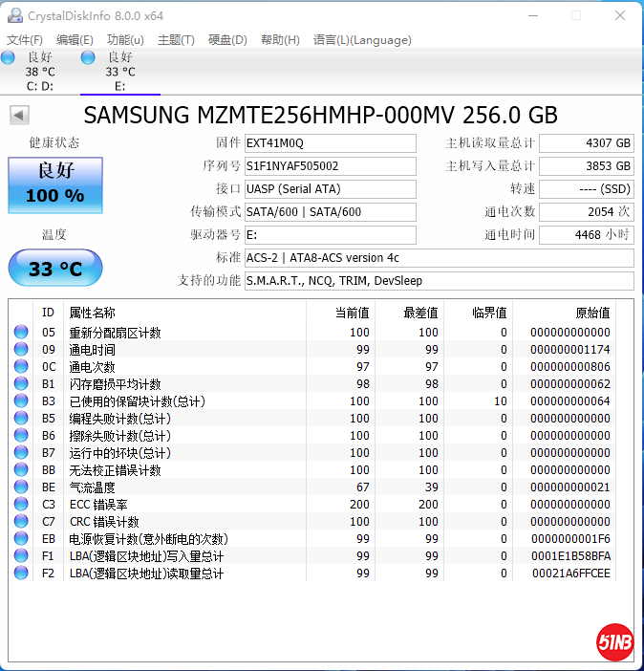Open the 功能(u) menu
644x671 pixels.
pyautogui.click(x=125, y=40)
